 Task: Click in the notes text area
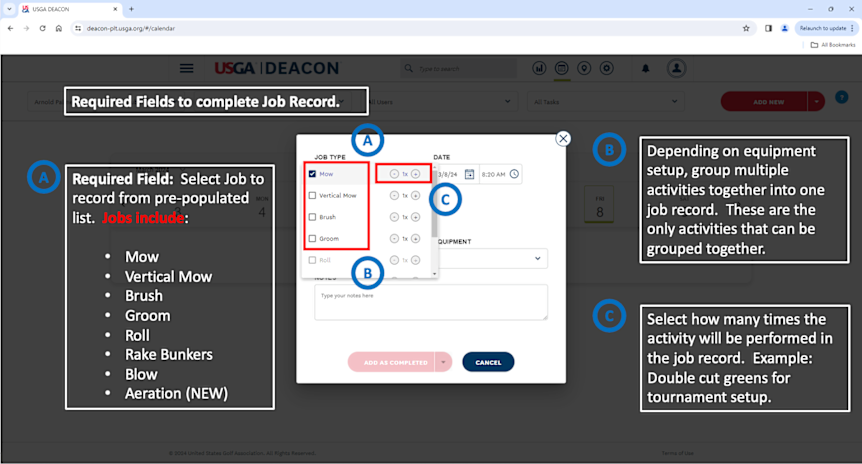[431, 302]
